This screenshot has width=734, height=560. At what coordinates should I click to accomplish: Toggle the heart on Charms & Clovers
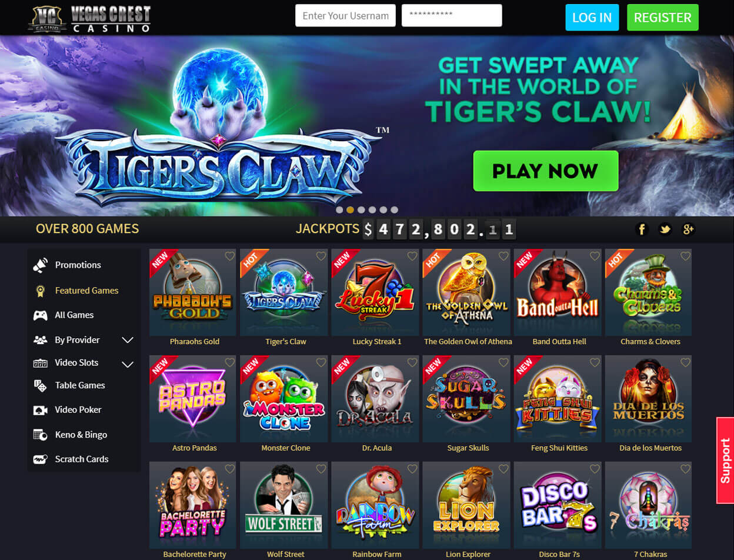pyautogui.click(x=686, y=256)
